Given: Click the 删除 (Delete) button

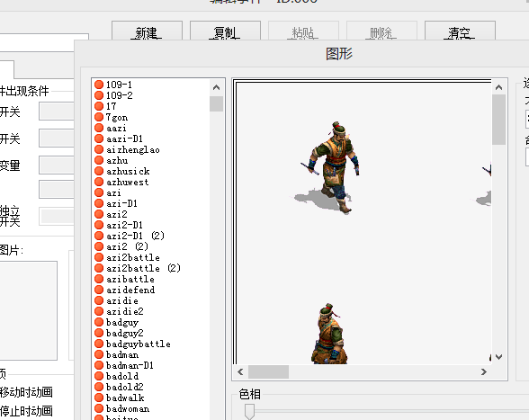Looking at the screenshot, I should pyautogui.click(x=381, y=31).
